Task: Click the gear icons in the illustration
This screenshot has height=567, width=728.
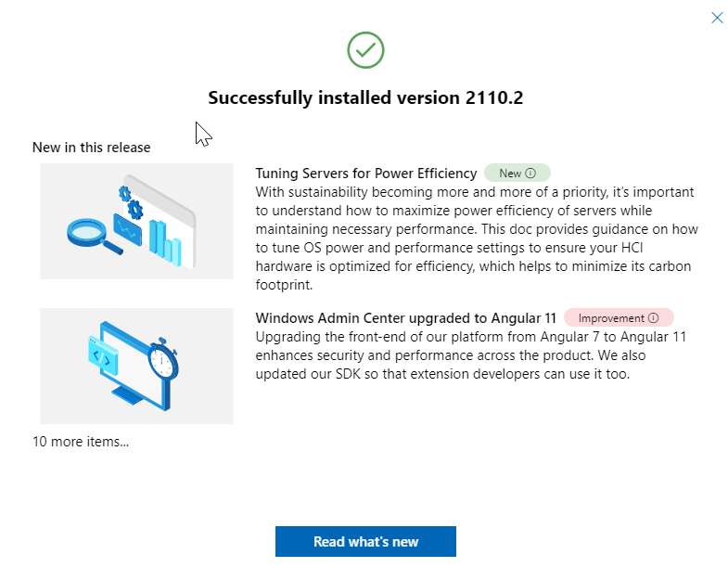Action: click(131, 202)
